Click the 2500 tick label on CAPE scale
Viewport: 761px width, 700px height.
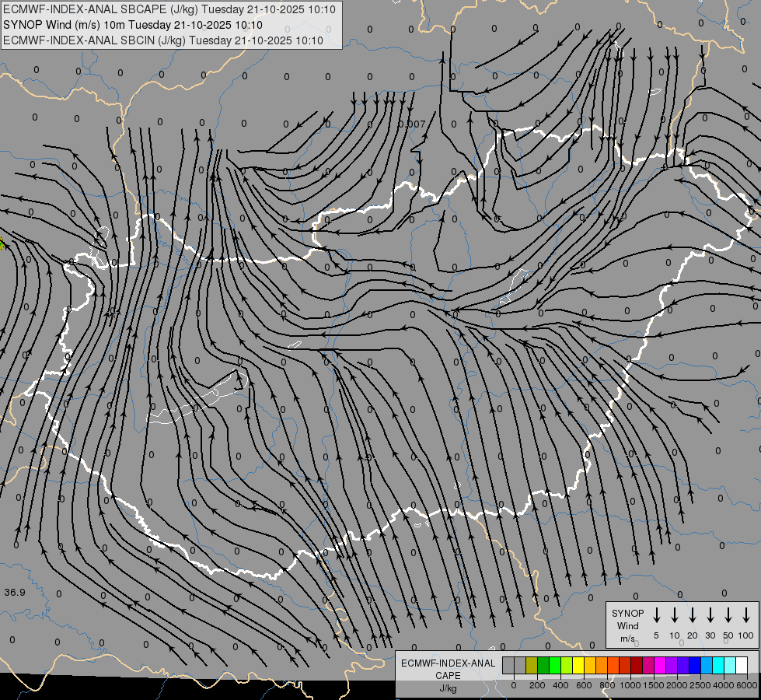pos(700,685)
